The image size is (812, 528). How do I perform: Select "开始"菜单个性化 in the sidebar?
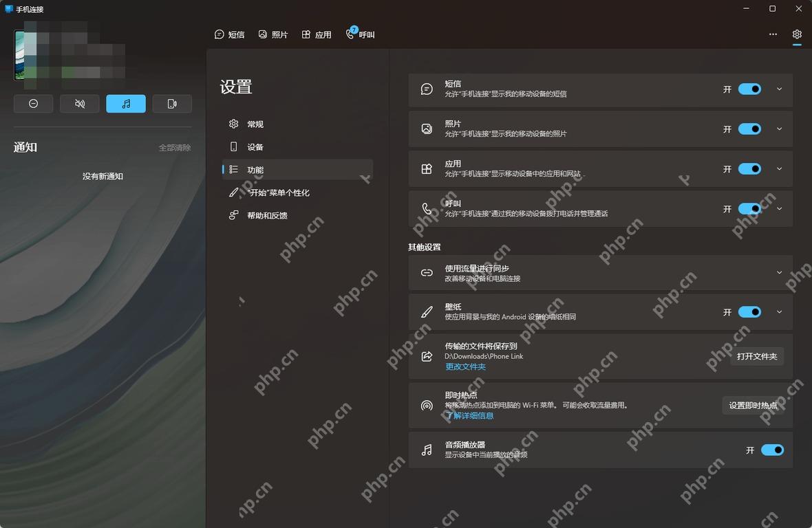tap(297, 192)
